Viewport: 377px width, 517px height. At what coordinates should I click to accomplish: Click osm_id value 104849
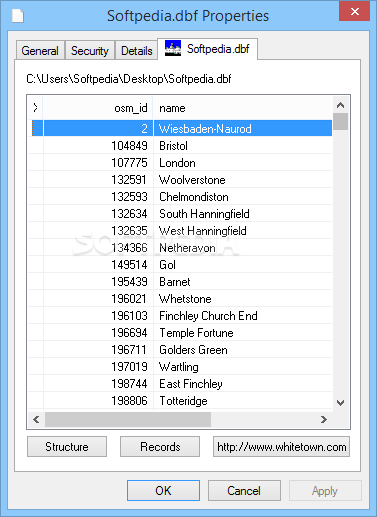(x=129, y=146)
